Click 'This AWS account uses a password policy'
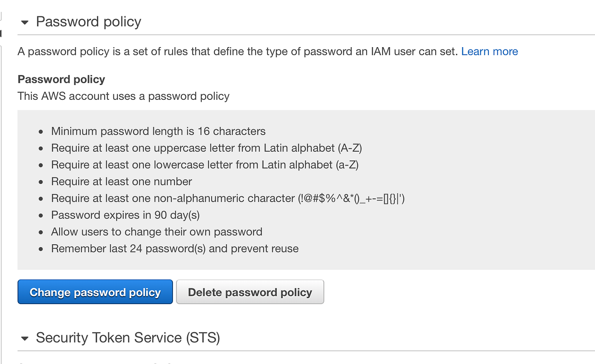595x364 pixels. coord(123,96)
